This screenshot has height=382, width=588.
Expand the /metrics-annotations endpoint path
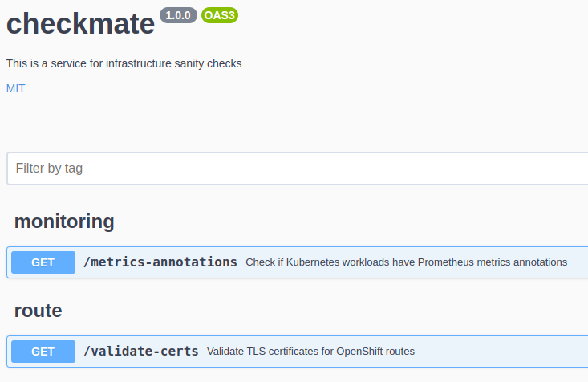click(160, 262)
